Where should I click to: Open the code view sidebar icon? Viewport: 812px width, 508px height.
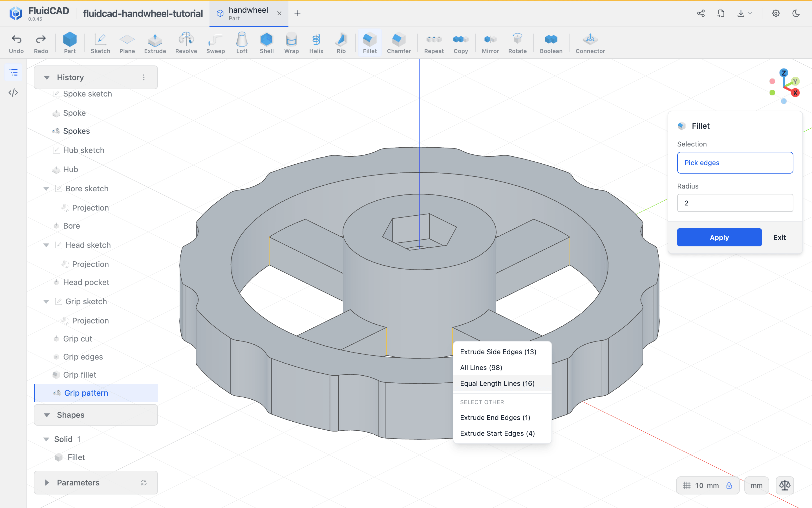click(14, 92)
